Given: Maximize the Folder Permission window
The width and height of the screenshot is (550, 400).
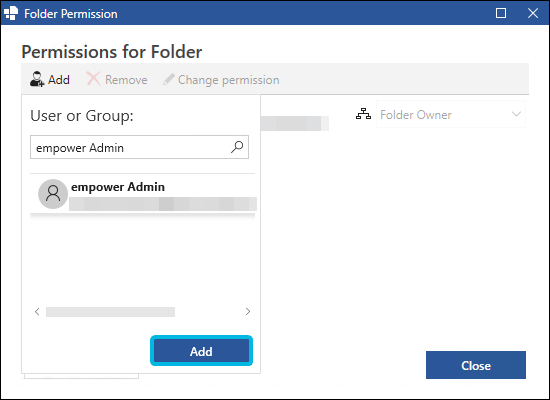Looking at the screenshot, I should click(501, 13).
